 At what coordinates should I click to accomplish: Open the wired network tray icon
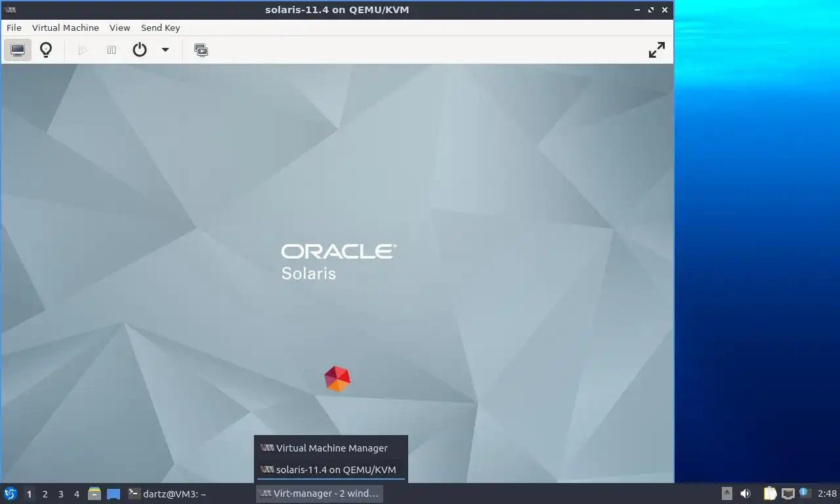788,493
